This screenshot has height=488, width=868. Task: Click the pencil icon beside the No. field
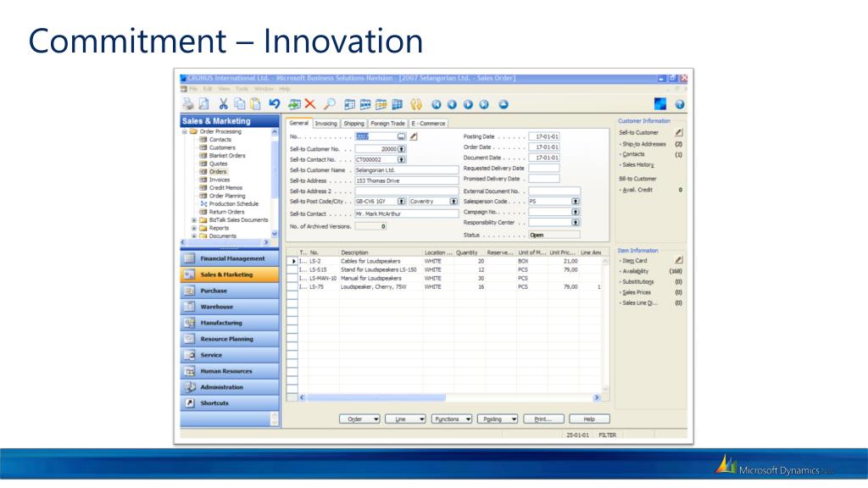(414, 136)
